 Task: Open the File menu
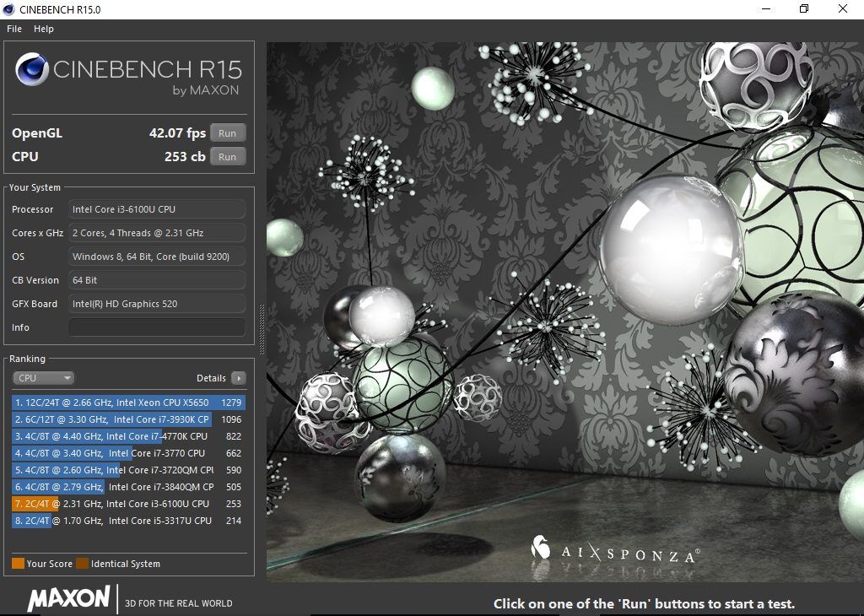click(13, 28)
